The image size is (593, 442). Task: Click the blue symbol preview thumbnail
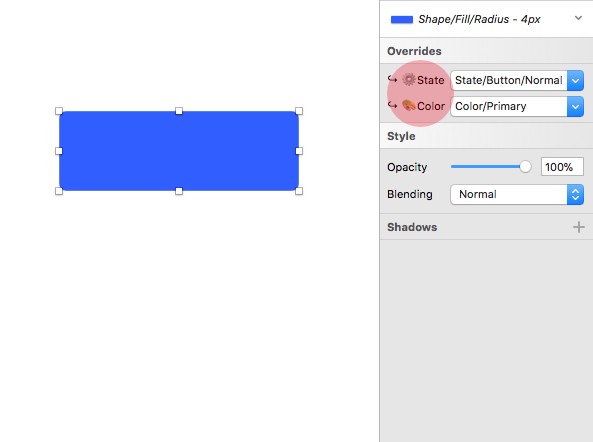[x=402, y=20]
